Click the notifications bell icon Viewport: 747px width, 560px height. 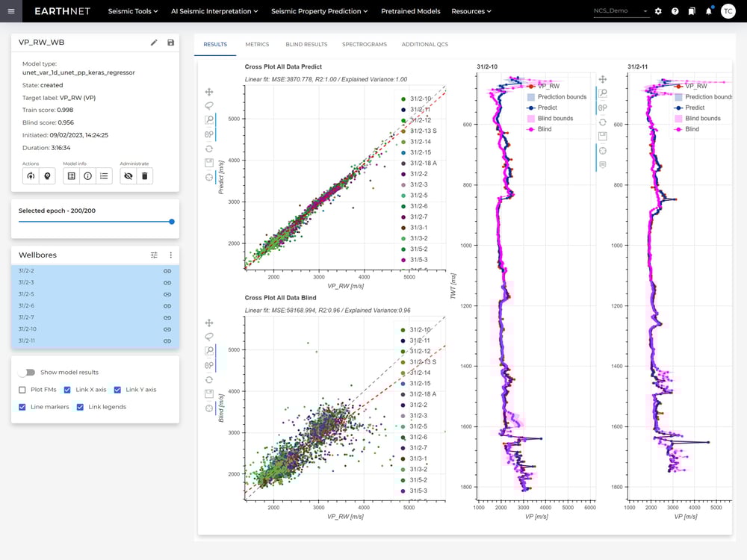coord(709,11)
